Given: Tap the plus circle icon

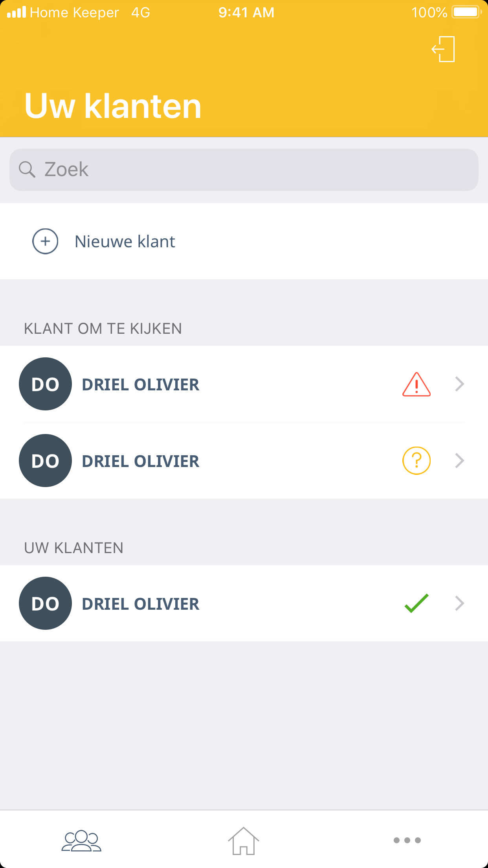Looking at the screenshot, I should 45,241.
